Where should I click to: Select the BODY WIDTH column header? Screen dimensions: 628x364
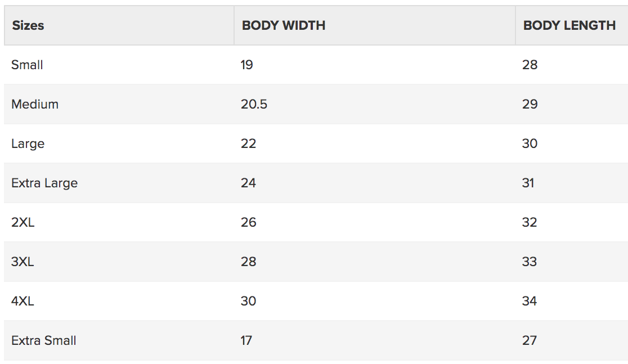click(284, 25)
